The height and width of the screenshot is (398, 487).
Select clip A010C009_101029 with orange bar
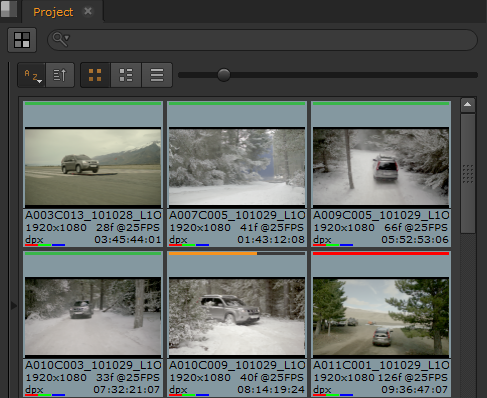click(x=237, y=316)
